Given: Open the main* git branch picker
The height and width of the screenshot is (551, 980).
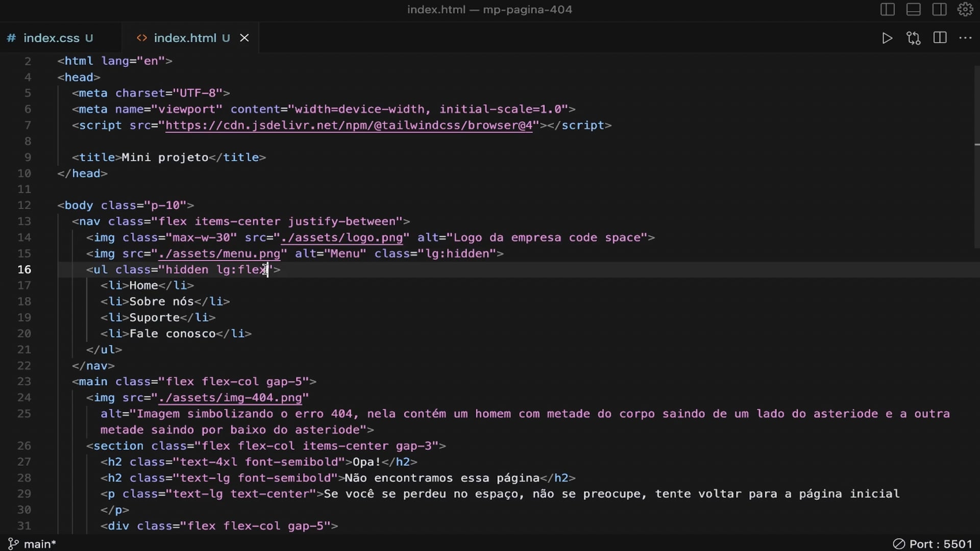Looking at the screenshot, I should coord(39,544).
